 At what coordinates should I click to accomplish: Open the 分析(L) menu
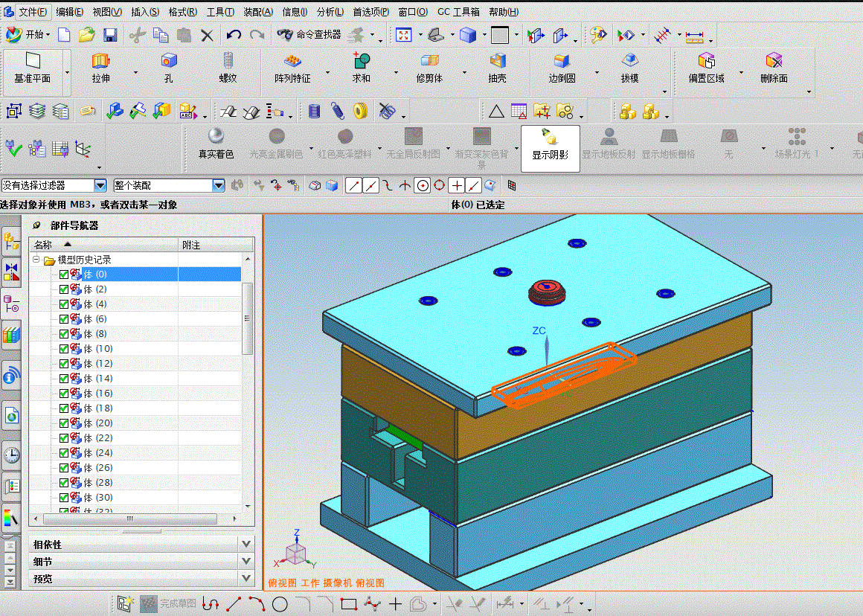(330, 12)
